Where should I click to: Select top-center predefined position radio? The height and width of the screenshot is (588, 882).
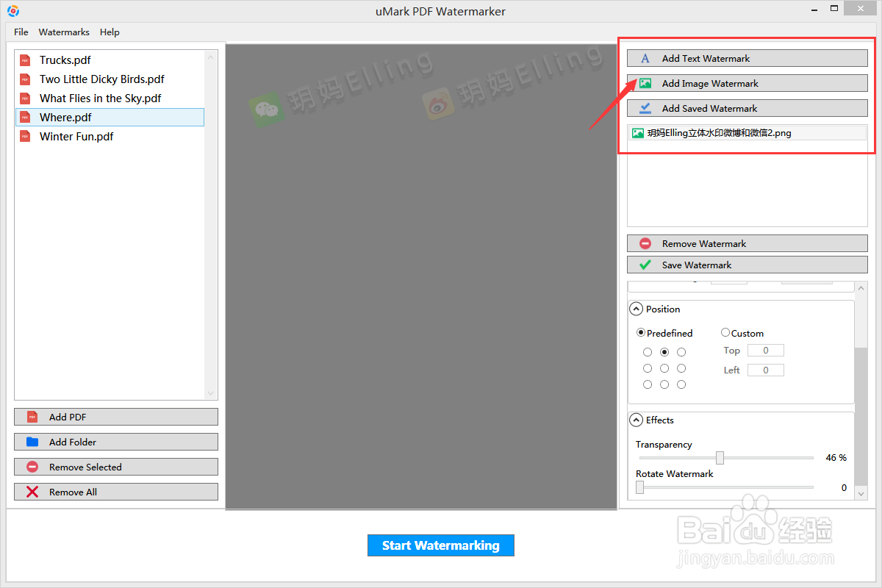[664, 352]
